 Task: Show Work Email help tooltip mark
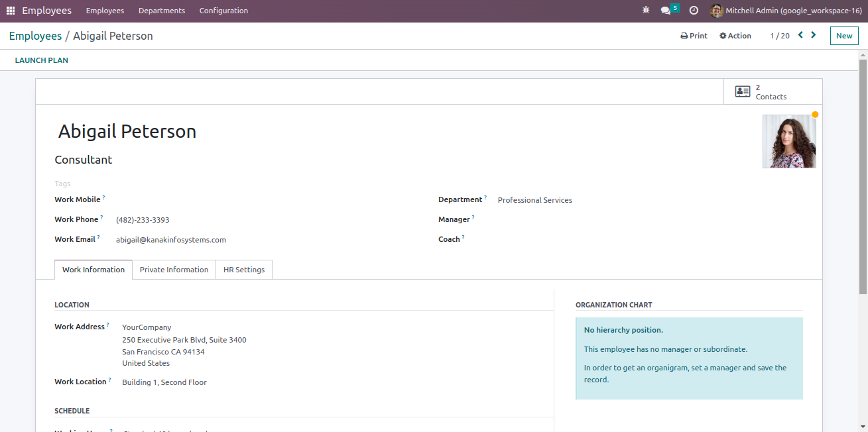99,237
